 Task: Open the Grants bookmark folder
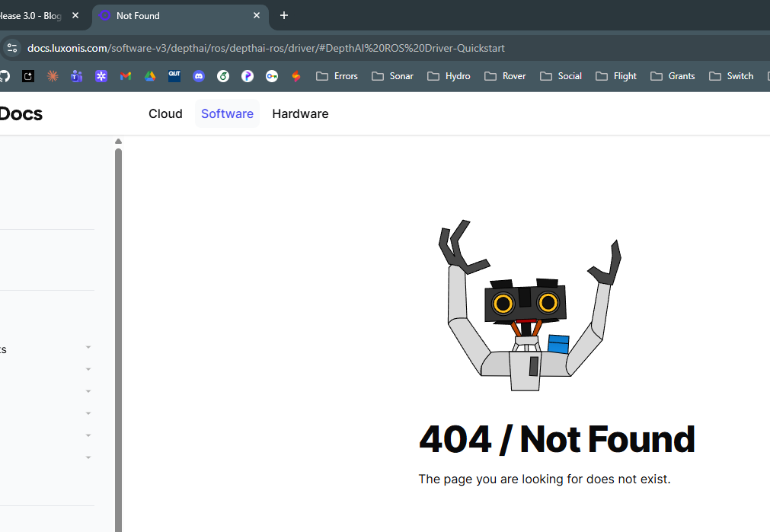coord(673,76)
